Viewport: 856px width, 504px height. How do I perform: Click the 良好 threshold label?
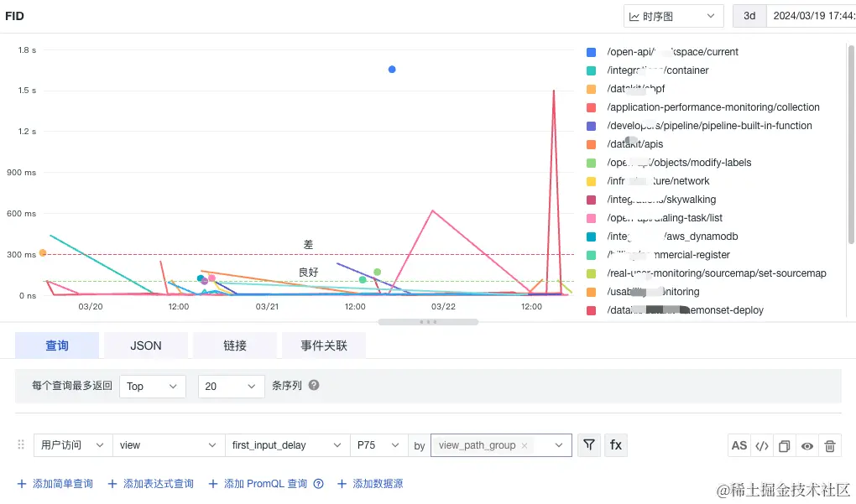point(309,272)
